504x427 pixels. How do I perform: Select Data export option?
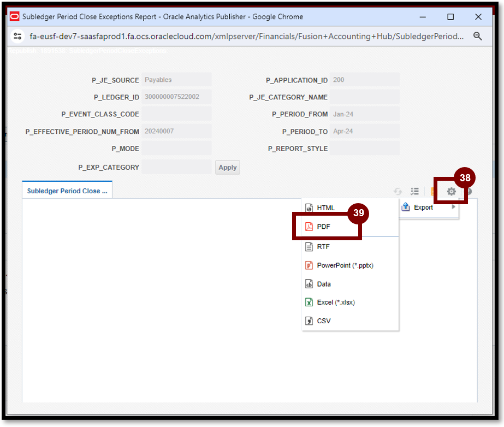(x=324, y=284)
